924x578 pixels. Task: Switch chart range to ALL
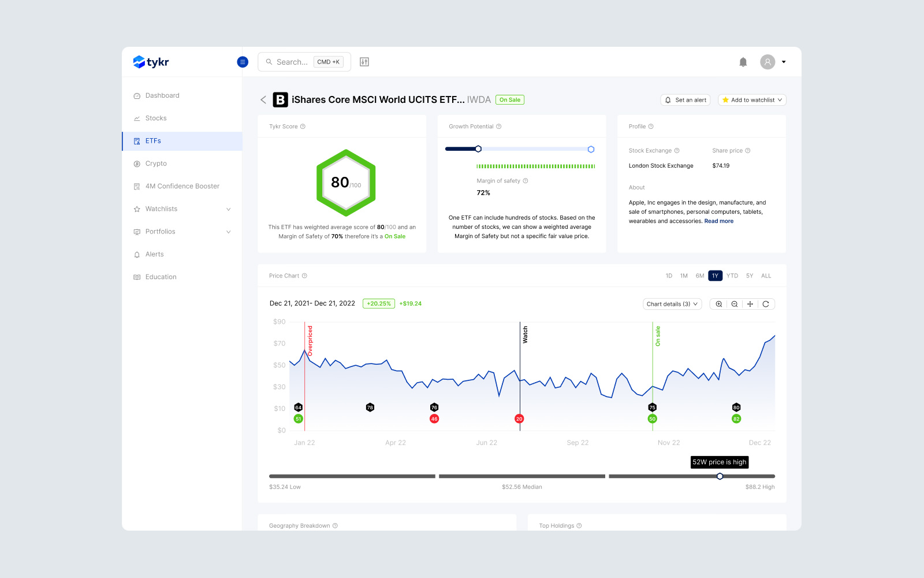coord(766,276)
